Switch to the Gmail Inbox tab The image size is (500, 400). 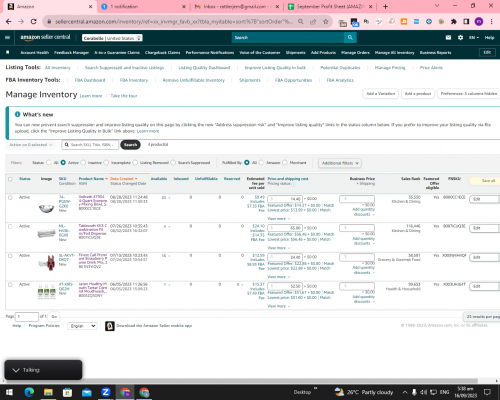tap(237, 7)
